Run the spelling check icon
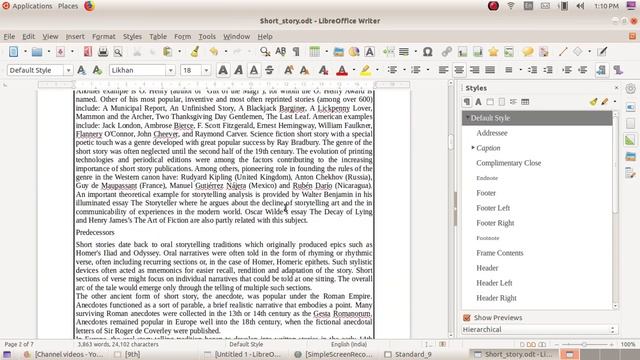640x360 pixels. tap(280, 52)
